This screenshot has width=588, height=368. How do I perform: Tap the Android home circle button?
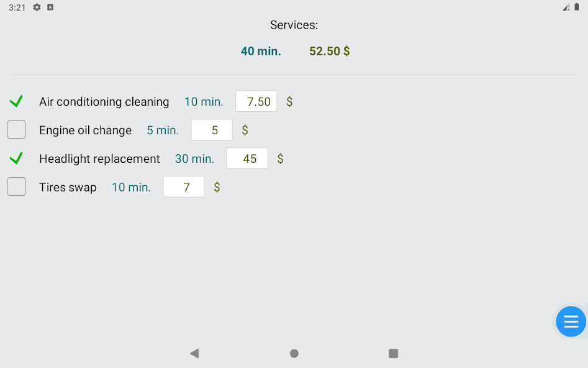tap(294, 353)
